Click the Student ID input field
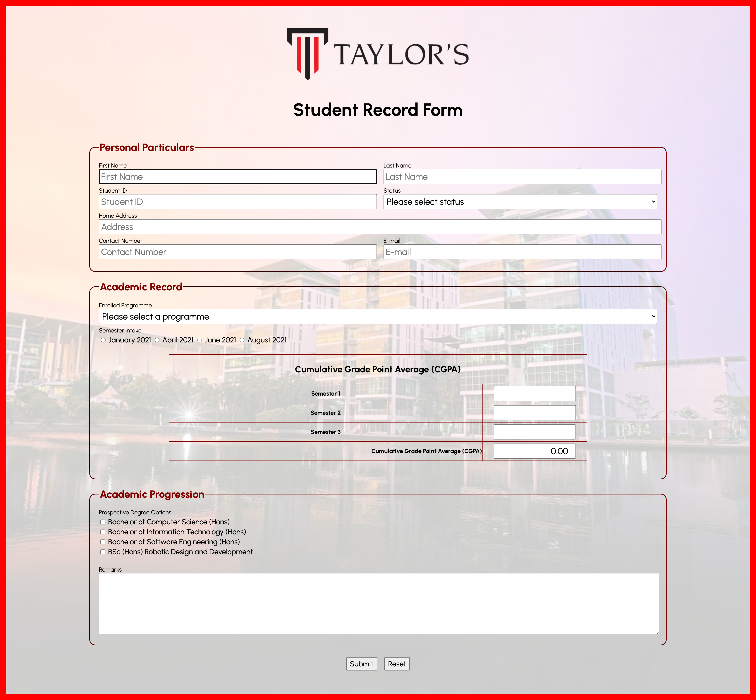The image size is (756, 700). click(237, 201)
